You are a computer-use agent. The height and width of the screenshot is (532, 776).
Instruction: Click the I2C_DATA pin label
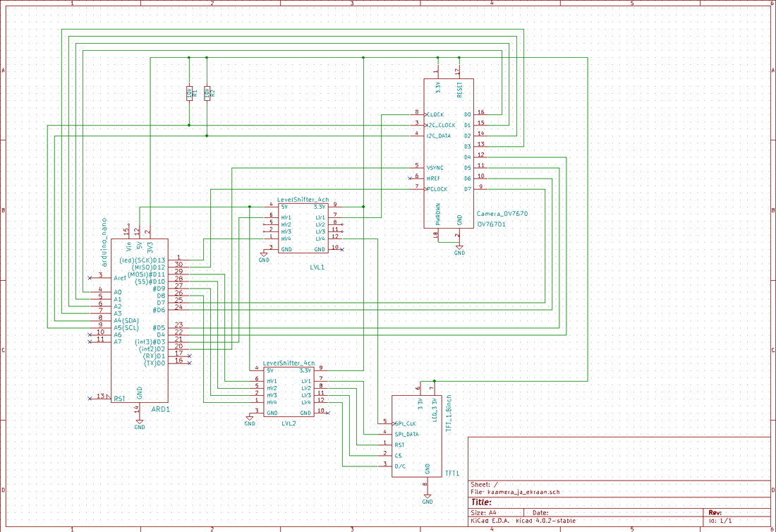click(x=439, y=135)
